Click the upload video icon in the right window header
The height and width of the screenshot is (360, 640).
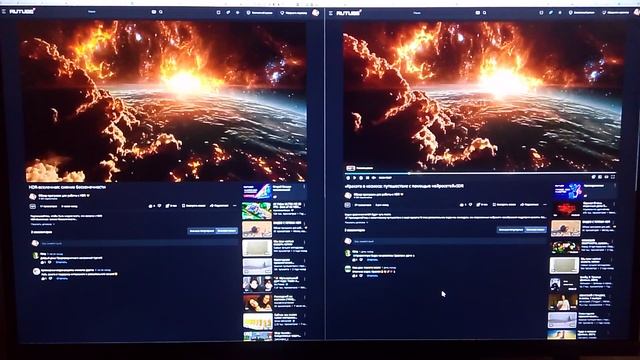click(541, 13)
